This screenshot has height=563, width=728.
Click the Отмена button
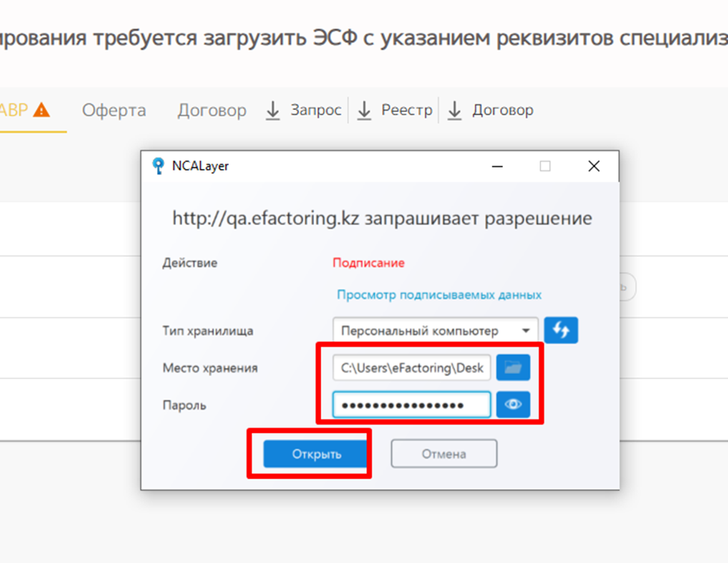tap(444, 454)
